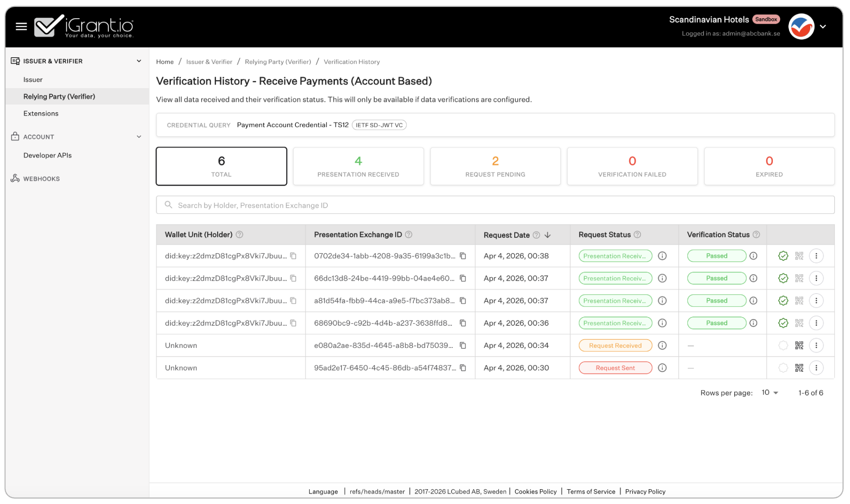Open the Webhooks section in the sidebar
This screenshot has width=850, height=504.
pos(42,178)
